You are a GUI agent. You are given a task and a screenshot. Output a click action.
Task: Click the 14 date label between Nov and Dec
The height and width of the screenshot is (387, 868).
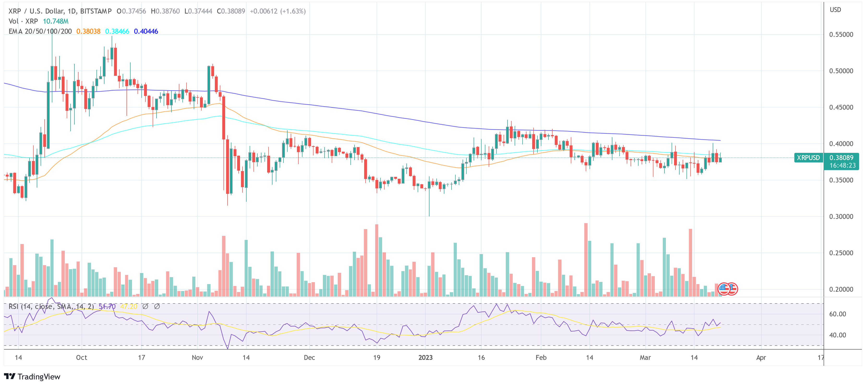pos(246,357)
